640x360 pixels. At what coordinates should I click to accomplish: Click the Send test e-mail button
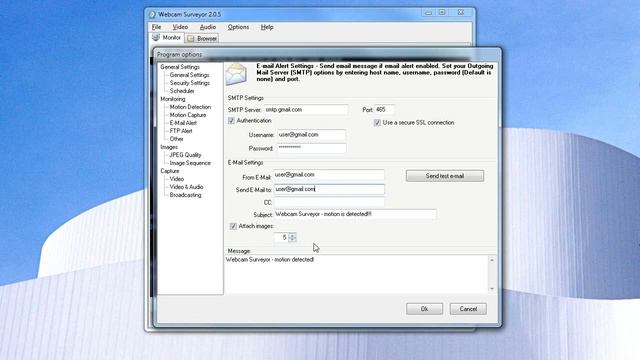coord(445,176)
